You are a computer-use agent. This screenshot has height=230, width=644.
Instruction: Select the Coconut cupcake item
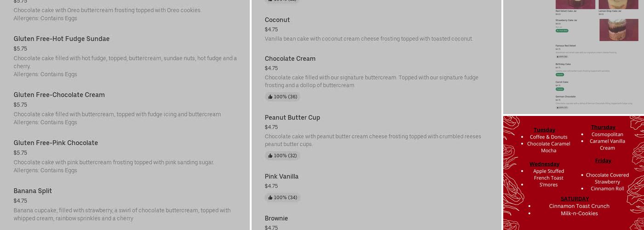click(277, 20)
